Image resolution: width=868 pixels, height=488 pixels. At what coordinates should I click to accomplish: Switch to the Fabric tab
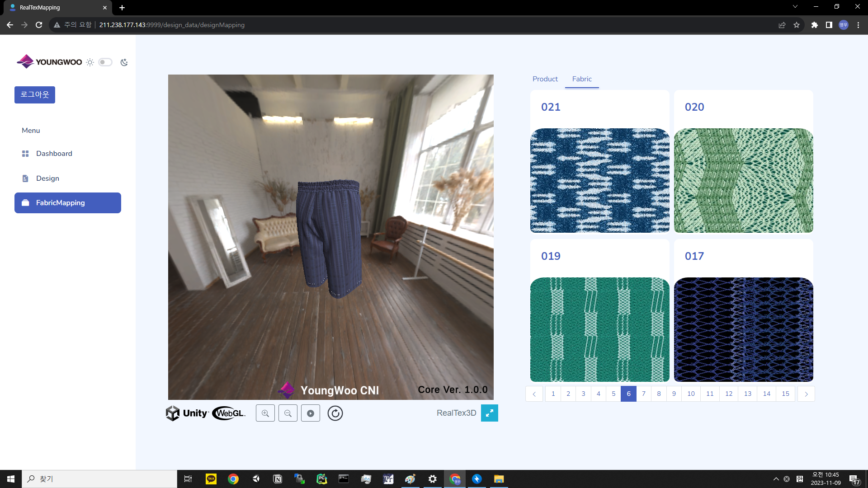point(581,79)
